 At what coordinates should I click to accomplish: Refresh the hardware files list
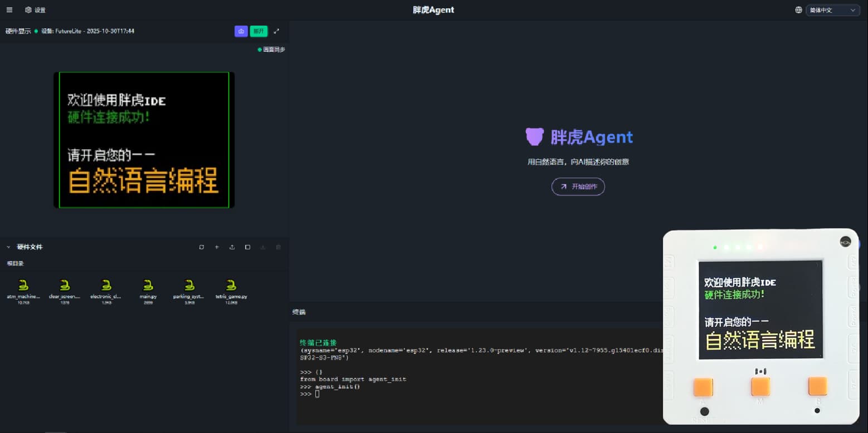[x=202, y=247]
